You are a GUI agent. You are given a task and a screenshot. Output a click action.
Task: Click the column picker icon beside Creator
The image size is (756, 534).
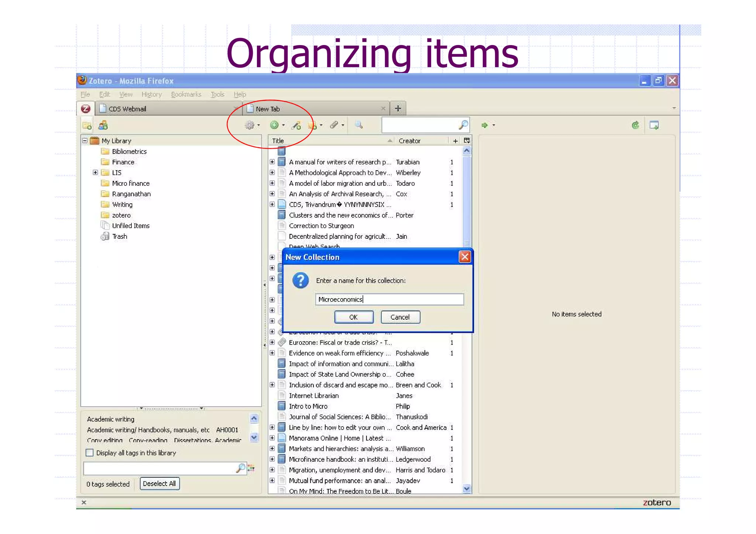pos(467,141)
